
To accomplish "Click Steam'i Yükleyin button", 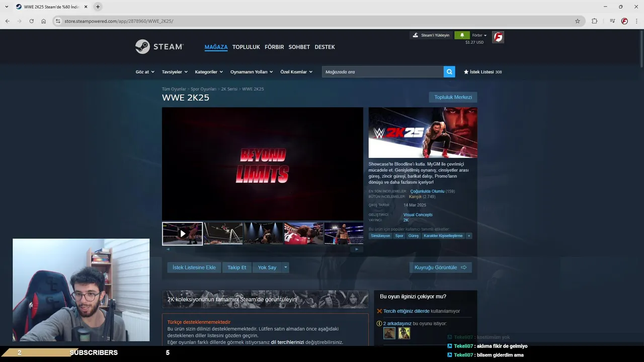I will click(x=431, y=35).
